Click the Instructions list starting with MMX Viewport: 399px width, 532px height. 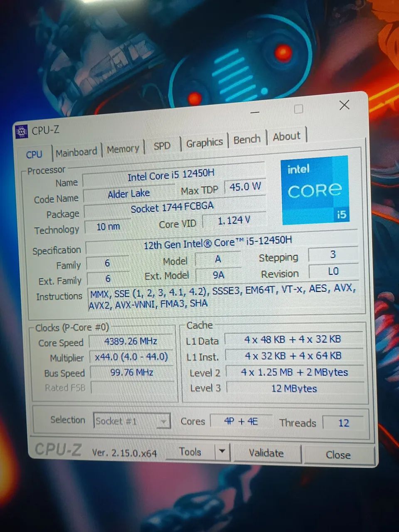(x=224, y=296)
